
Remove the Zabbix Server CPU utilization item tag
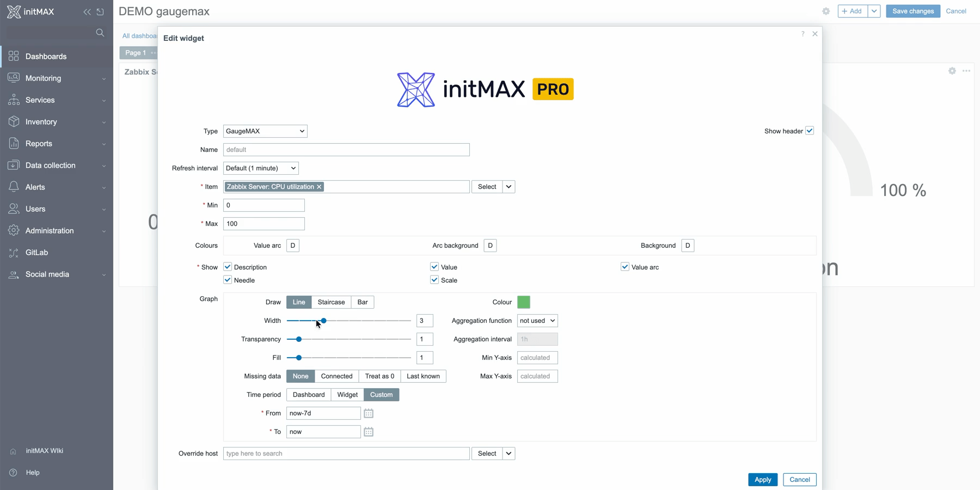pos(320,187)
